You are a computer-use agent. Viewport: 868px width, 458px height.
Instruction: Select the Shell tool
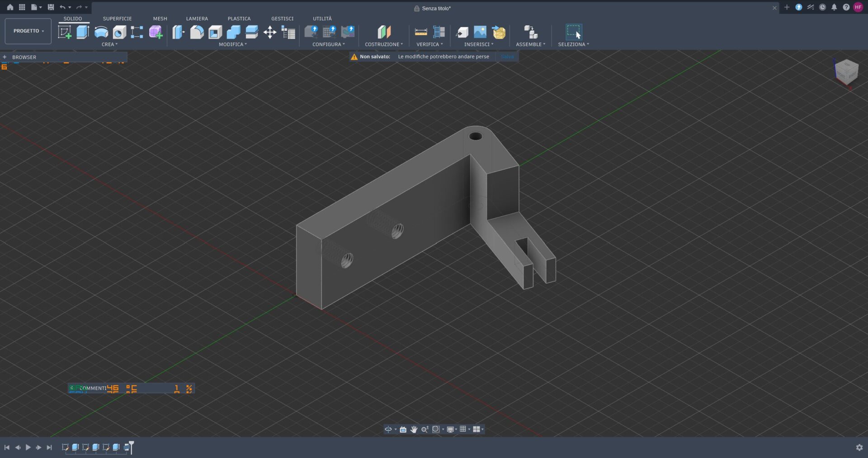coord(215,32)
